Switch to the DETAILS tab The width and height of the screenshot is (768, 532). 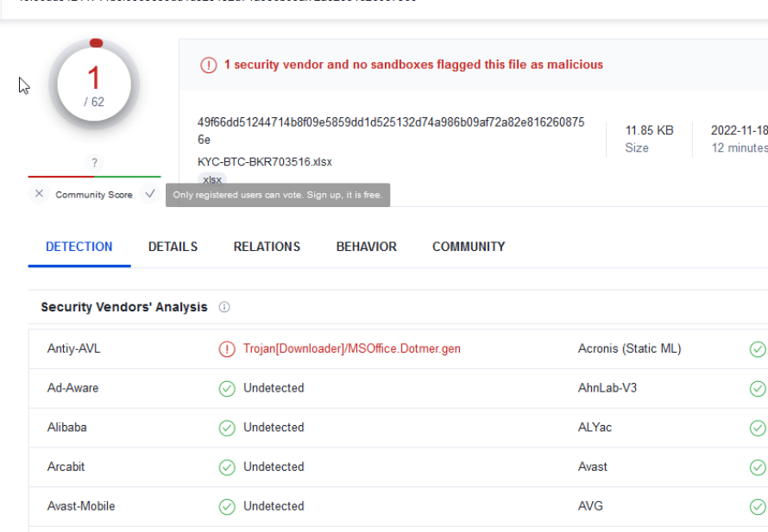(173, 247)
